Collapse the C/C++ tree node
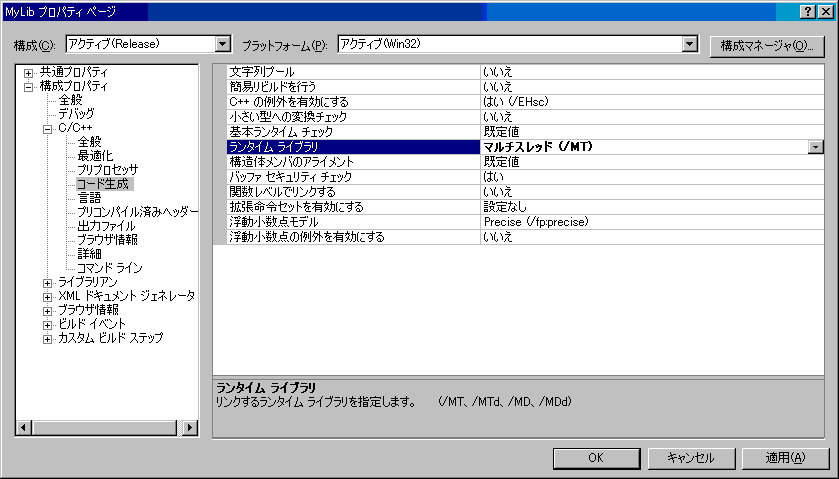Screen dimensions: 839x479 (47, 129)
